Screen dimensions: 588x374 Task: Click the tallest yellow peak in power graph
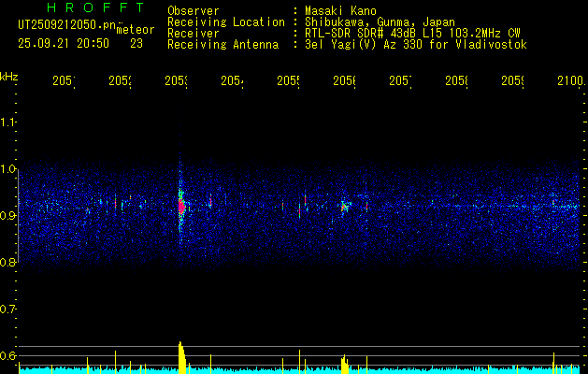point(181,357)
